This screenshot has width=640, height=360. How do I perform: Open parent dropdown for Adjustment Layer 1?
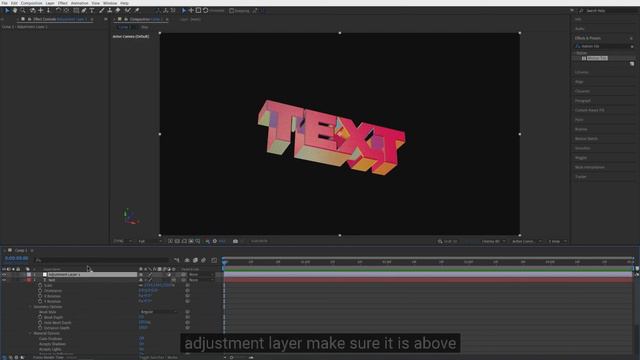(201, 275)
